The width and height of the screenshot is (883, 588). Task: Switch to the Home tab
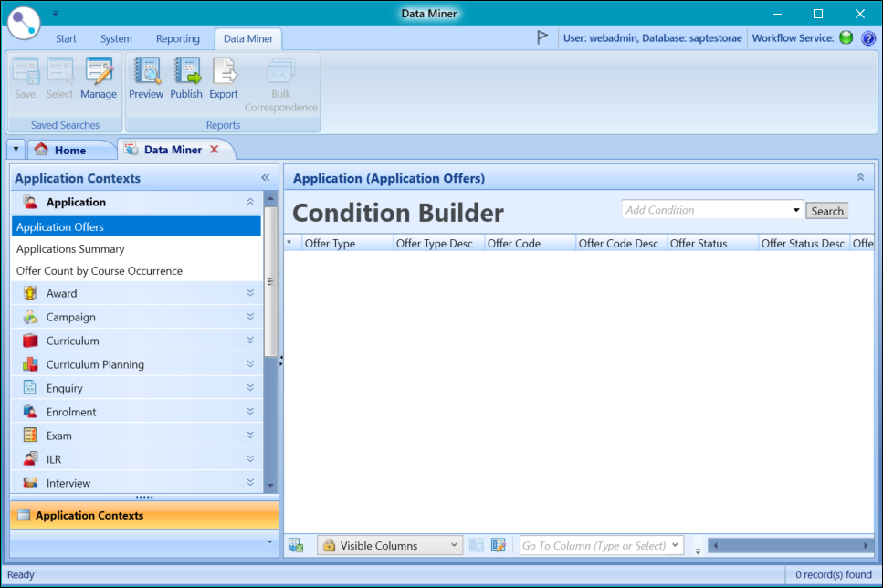click(72, 149)
